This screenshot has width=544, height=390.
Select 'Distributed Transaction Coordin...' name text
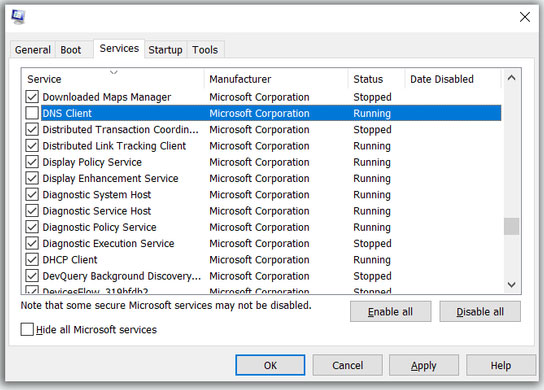[x=120, y=130]
